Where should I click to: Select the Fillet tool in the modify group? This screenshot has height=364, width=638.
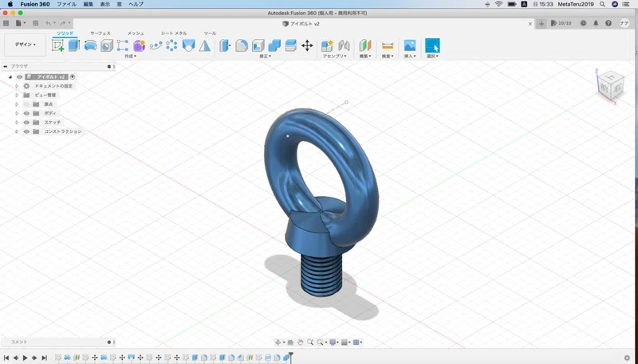click(242, 45)
